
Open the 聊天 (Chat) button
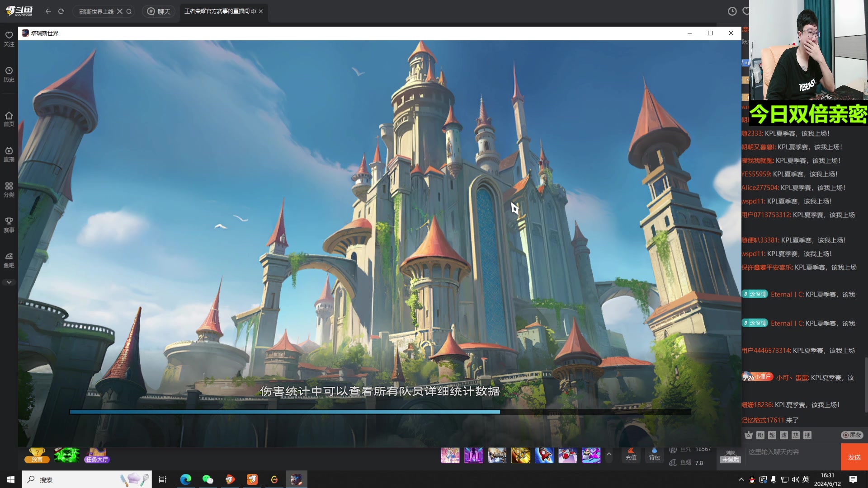159,11
